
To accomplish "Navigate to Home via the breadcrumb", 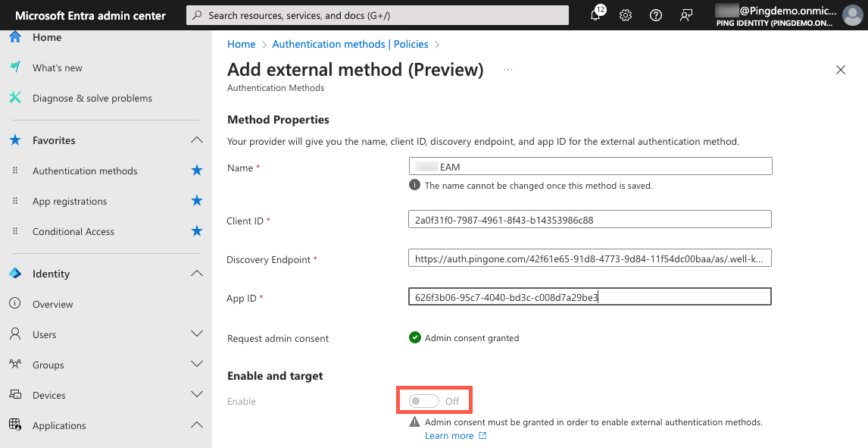I will (x=241, y=44).
